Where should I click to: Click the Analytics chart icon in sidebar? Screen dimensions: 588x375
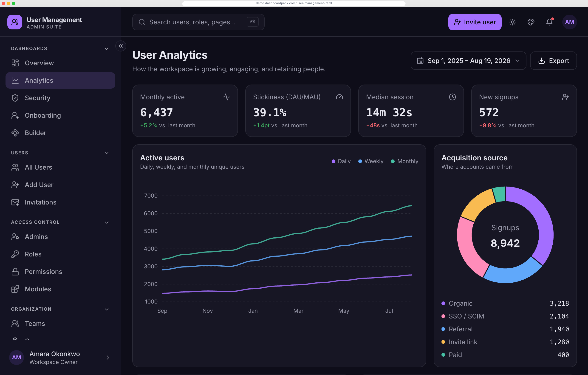click(15, 80)
